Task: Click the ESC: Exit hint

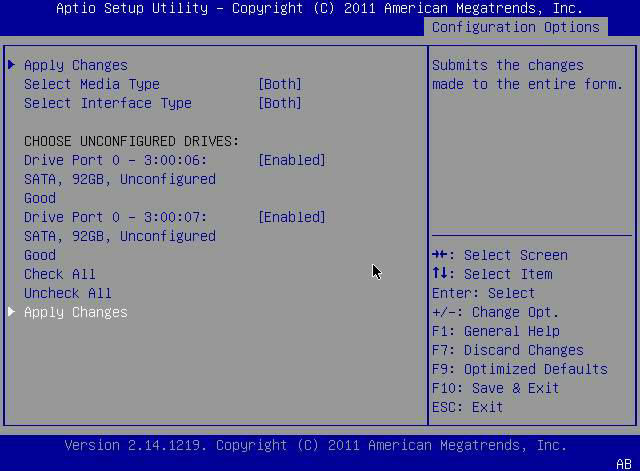Action: [x=468, y=407]
